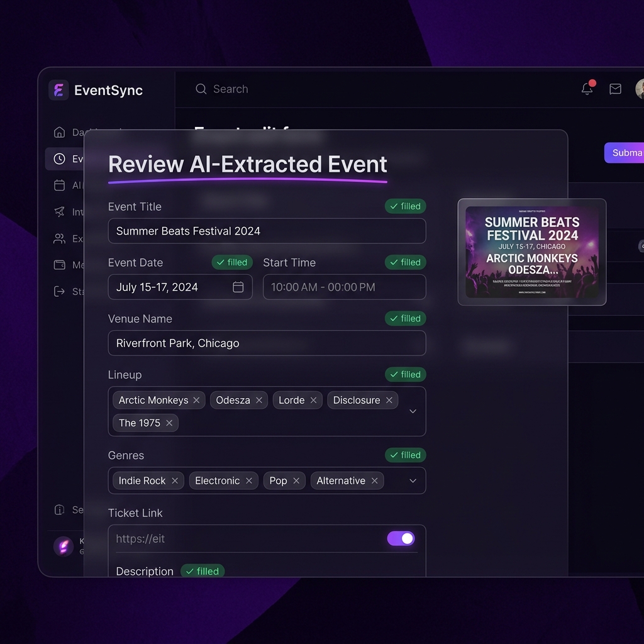
Task: Click the Event Date field
Action: 180,287
